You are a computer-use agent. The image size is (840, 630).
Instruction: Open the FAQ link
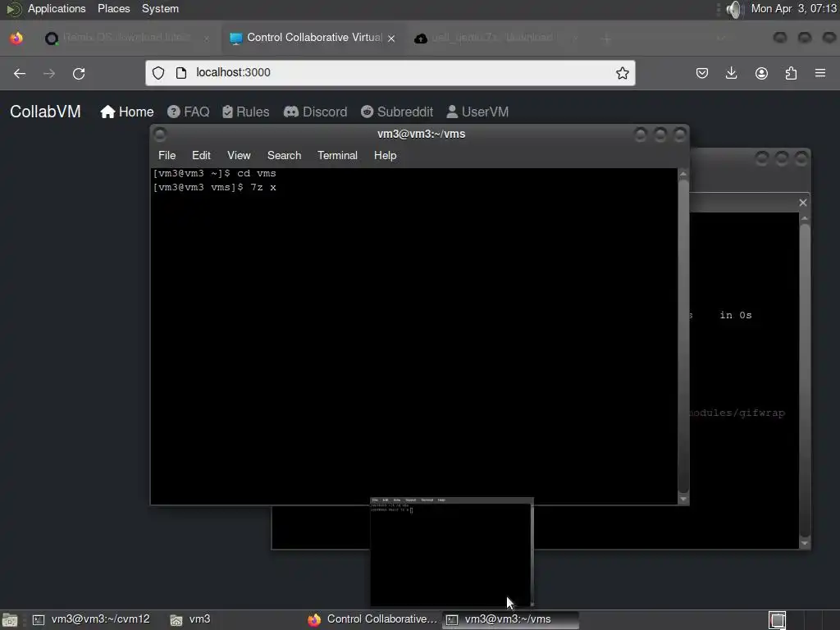pyautogui.click(x=188, y=112)
